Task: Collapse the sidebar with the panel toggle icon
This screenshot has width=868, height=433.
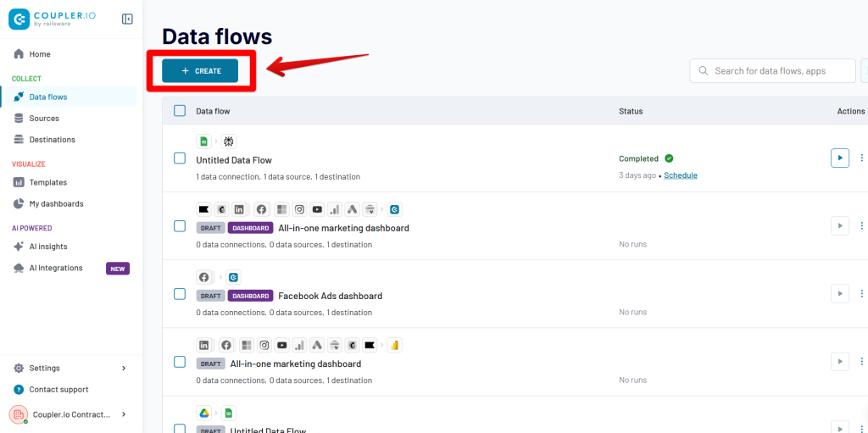Action: point(127,19)
